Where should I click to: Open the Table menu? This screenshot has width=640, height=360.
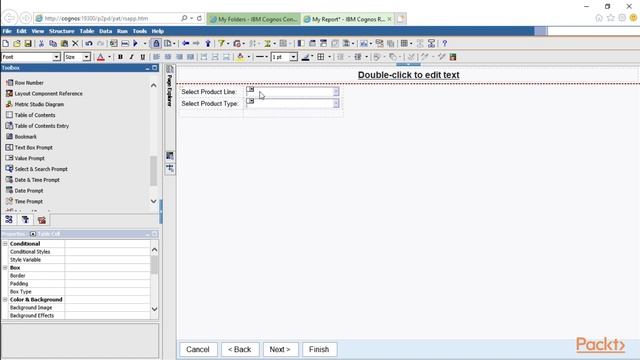[87, 31]
